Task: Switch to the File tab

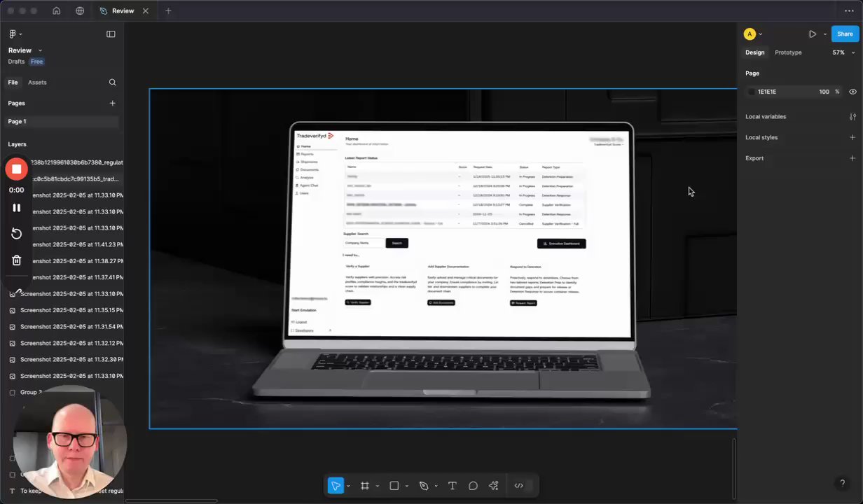Action: point(13,83)
